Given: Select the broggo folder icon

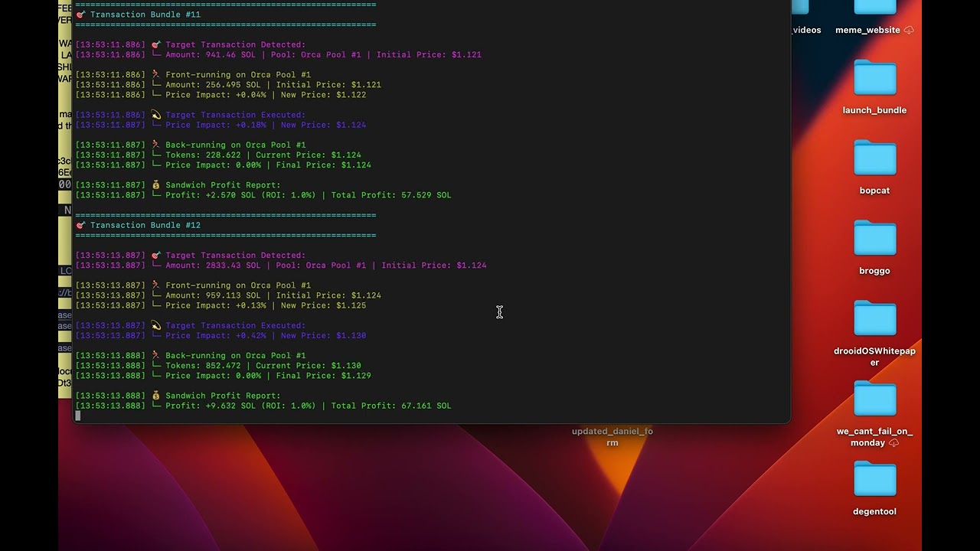Looking at the screenshot, I should pos(874,238).
